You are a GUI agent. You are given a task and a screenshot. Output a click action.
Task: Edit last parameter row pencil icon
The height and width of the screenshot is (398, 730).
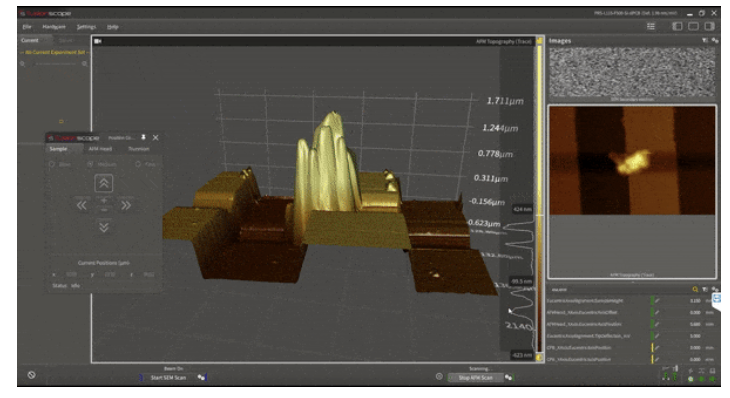[657, 359]
